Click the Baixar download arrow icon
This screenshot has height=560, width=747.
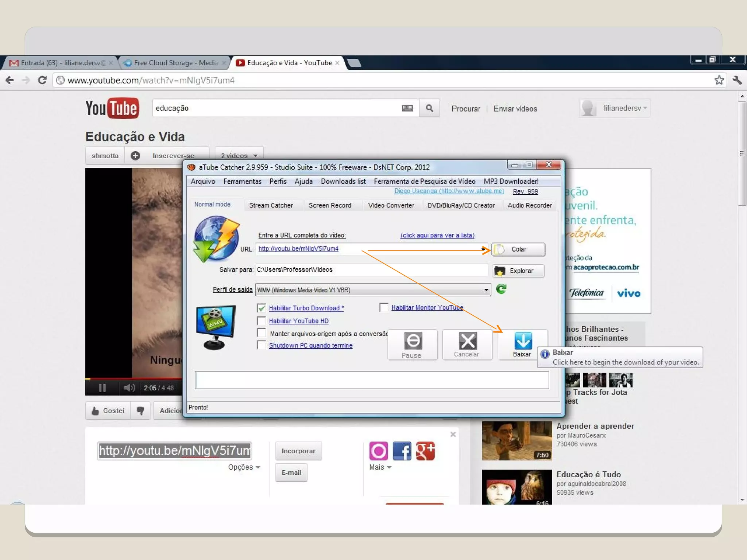pos(523,341)
